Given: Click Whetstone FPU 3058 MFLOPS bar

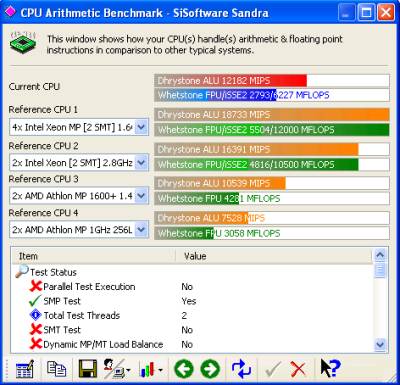Looking at the screenshot, I should coord(272,233).
